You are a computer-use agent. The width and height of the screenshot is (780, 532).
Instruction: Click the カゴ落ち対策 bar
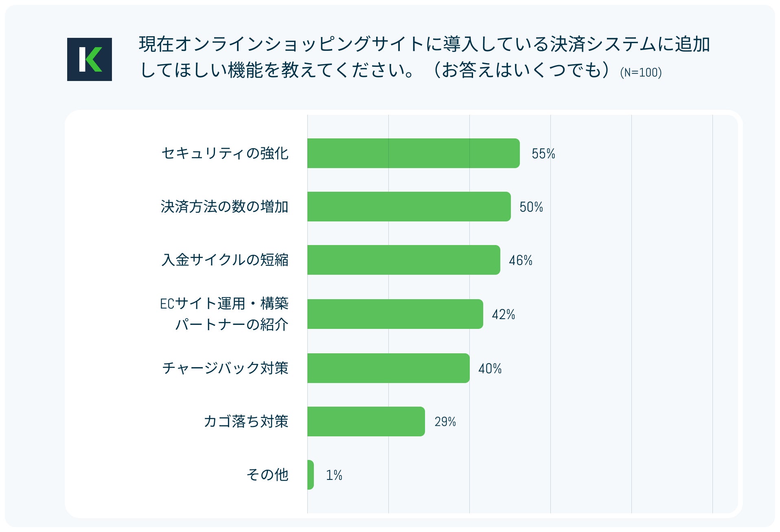[x=366, y=421]
